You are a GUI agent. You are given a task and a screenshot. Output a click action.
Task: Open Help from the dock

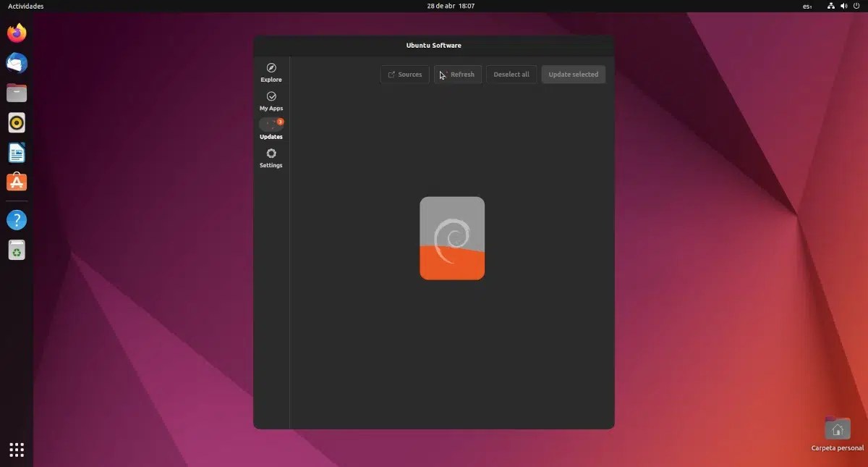click(x=17, y=220)
